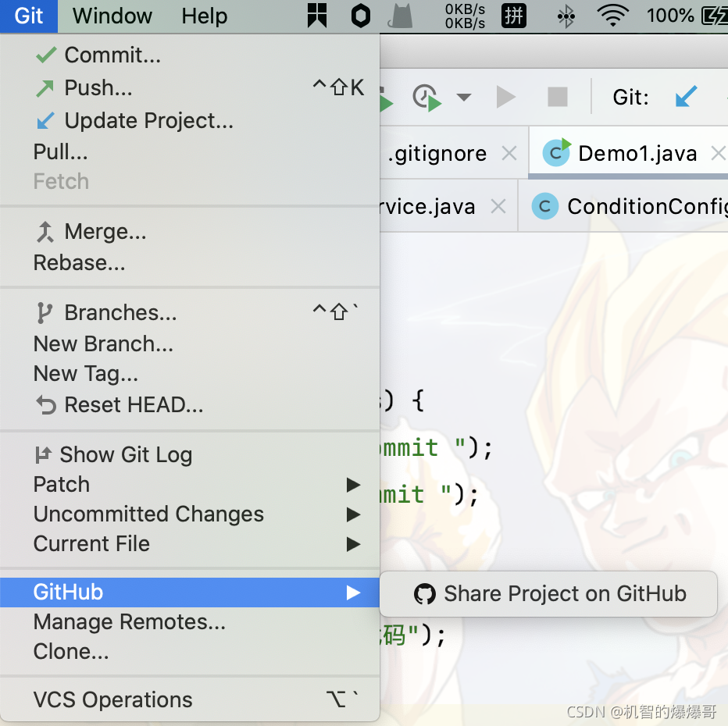Choose Merge... from the Git menu

190,232
